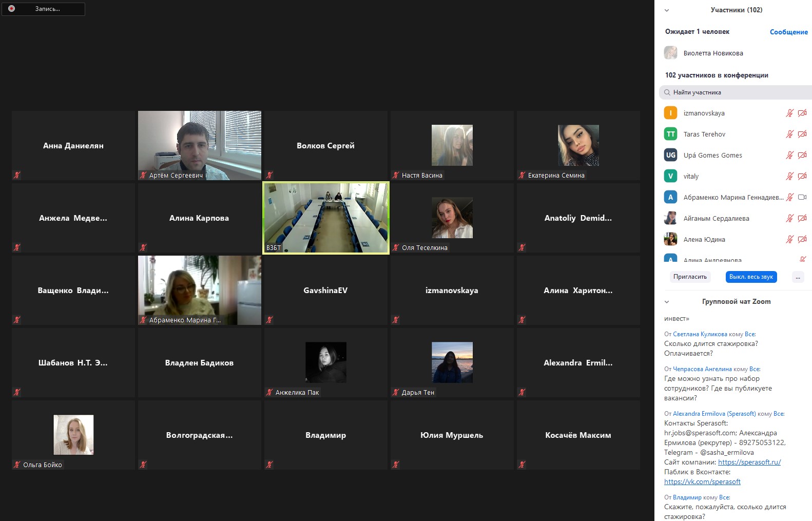The image size is (812, 521).
Task: Collapse the Групповой чат Zoom chevron
Action: tap(667, 302)
